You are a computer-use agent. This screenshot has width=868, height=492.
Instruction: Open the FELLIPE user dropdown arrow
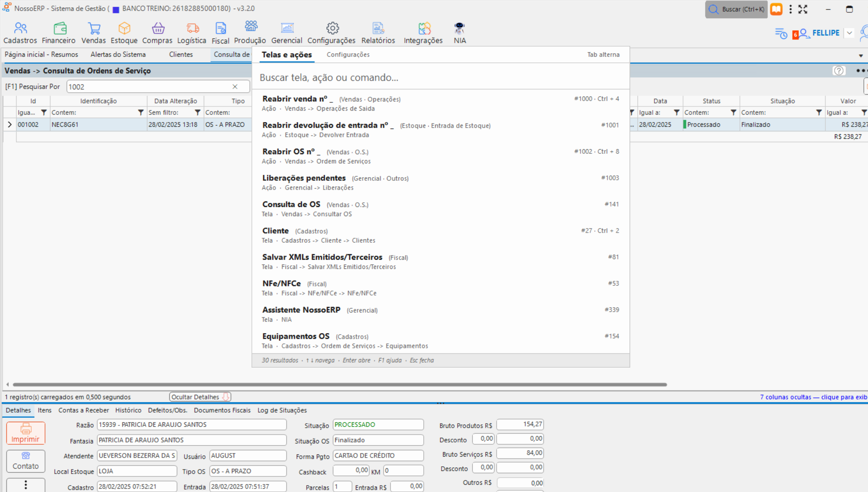[850, 33]
